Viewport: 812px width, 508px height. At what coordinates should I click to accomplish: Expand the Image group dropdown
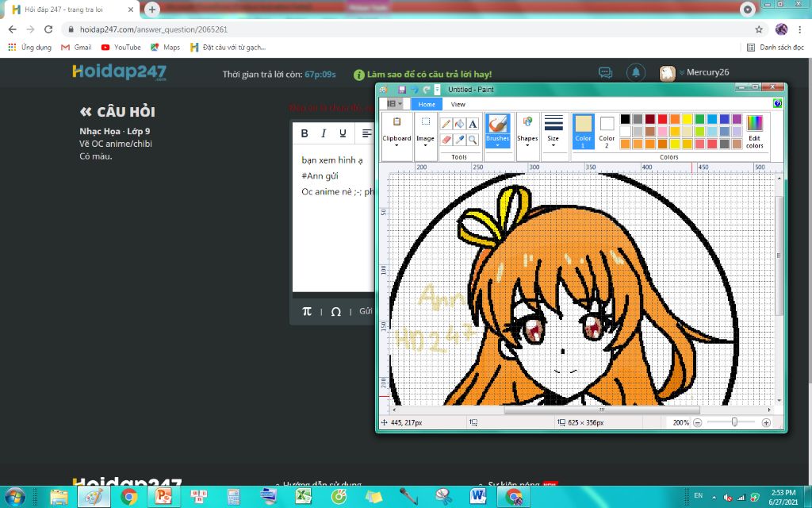(425, 144)
